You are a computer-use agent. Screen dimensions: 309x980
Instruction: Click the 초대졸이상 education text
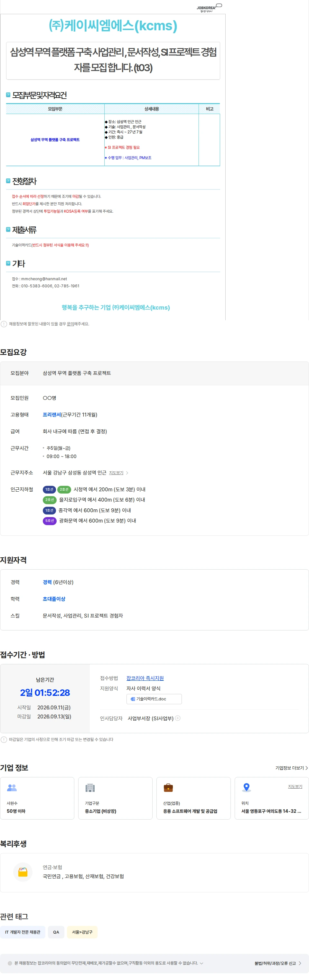pyautogui.click(x=54, y=599)
